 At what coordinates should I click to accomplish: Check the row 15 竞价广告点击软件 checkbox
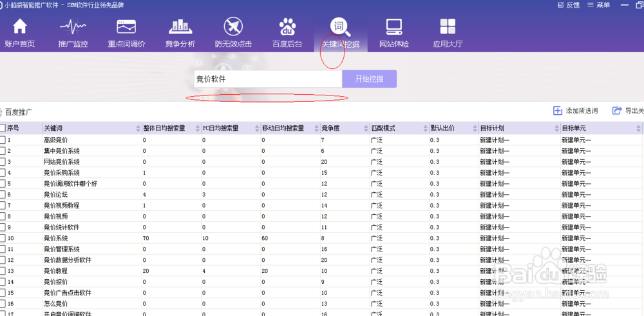pos(2,293)
